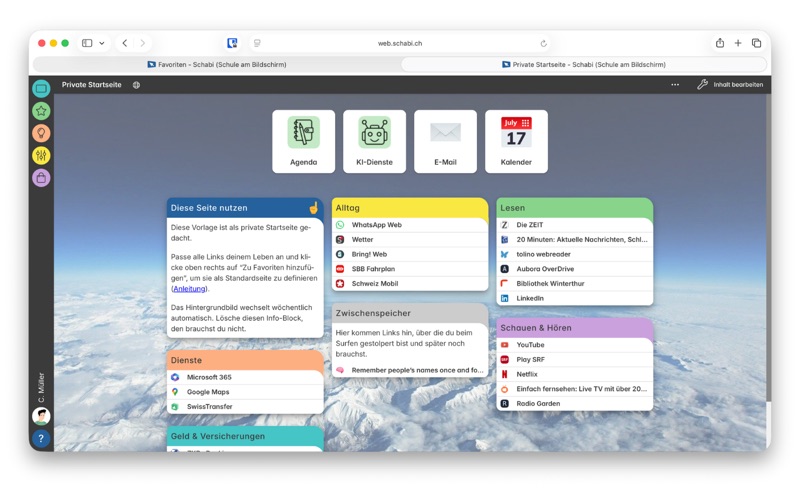Click the browser forward arrow
Screen dimensions: 800x500
[x=142, y=43]
